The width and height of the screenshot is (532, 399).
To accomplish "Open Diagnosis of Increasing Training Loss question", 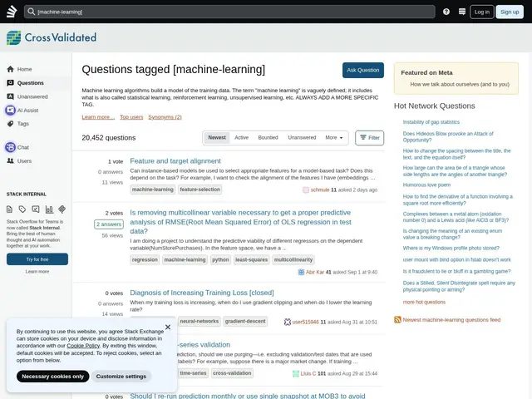I will [x=201, y=293].
